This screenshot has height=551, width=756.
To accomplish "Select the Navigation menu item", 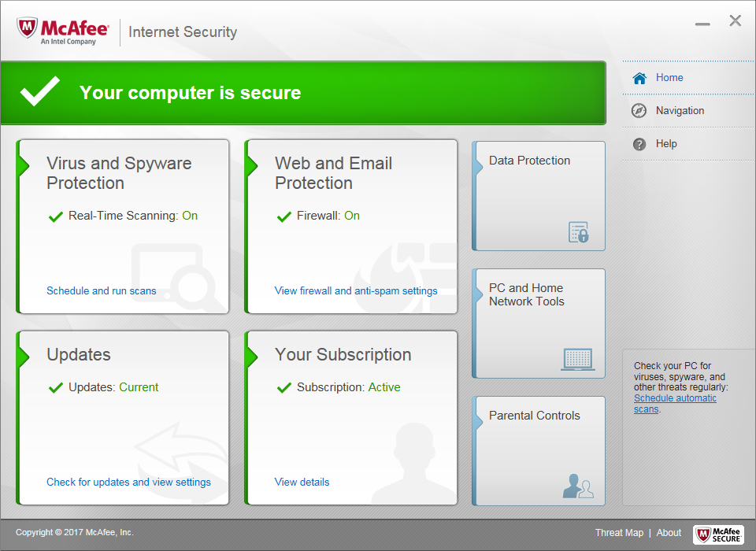I will (680, 111).
